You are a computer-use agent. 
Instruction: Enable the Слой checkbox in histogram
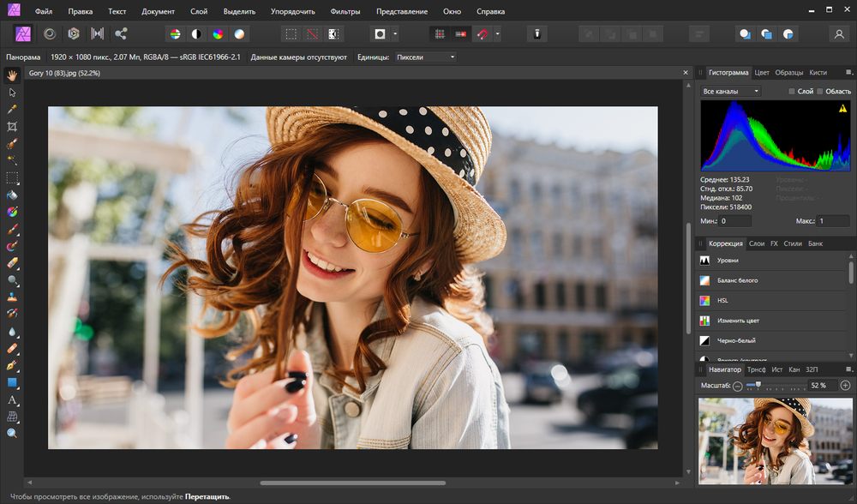coord(792,91)
